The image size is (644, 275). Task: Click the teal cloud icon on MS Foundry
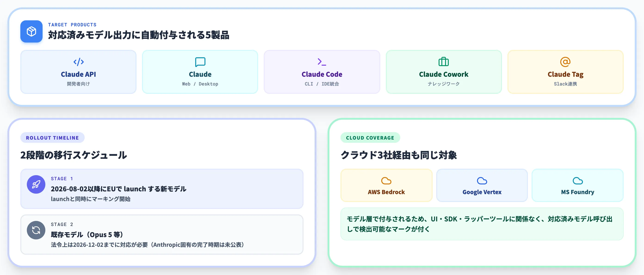(578, 180)
